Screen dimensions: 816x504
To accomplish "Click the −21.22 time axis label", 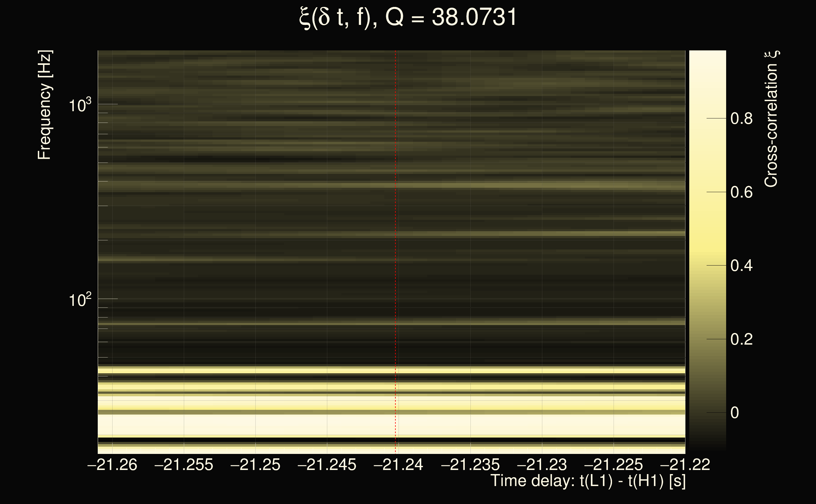I will (685, 465).
